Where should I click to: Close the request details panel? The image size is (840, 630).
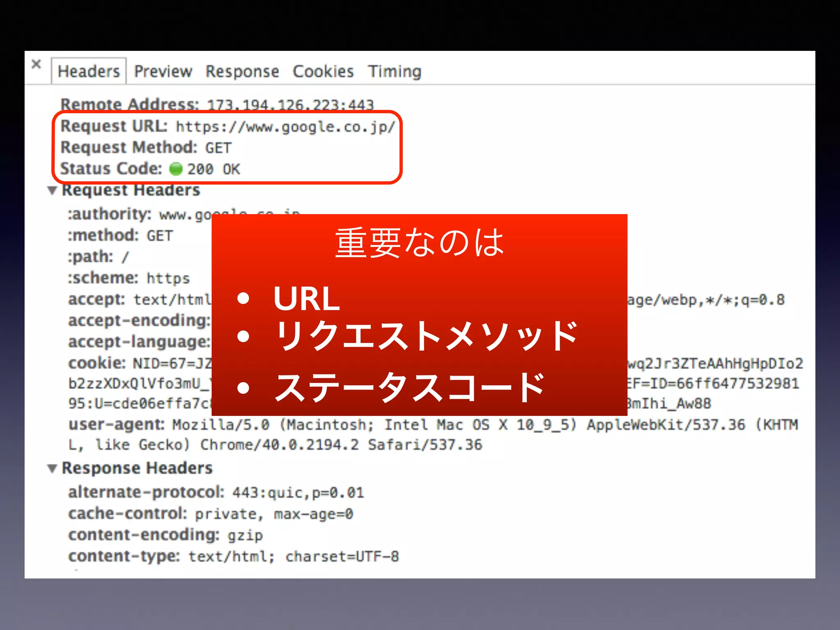click(x=36, y=64)
